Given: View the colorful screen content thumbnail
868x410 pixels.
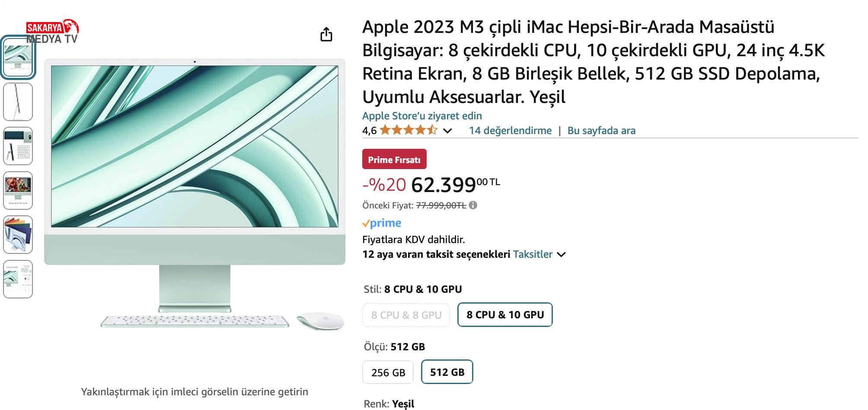Looking at the screenshot, I should (x=18, y=190).
